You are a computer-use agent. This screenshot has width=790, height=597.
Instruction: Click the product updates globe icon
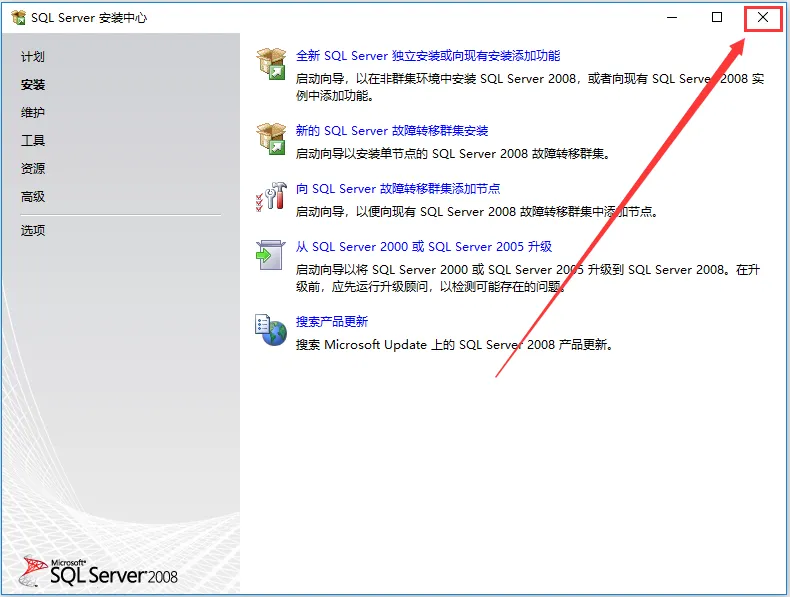(x=271, y=329)
